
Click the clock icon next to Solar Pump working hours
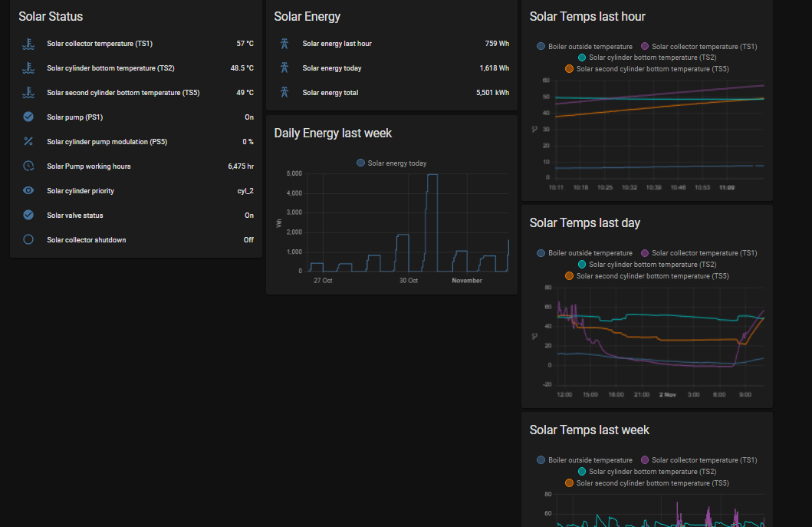point(28,166)
